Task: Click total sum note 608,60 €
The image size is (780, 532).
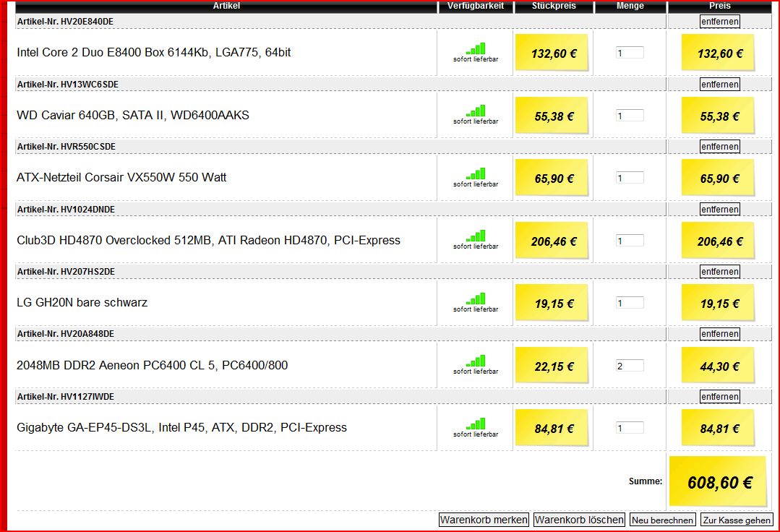Action: (x=719, y=481)
